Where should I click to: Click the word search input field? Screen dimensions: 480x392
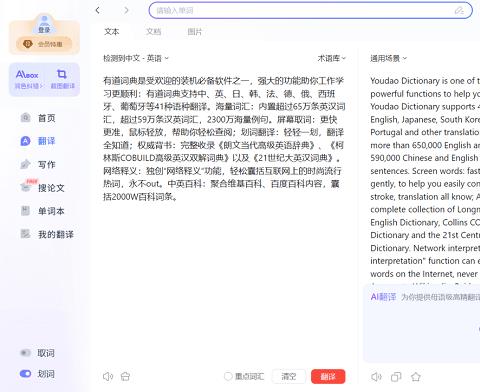310,10
